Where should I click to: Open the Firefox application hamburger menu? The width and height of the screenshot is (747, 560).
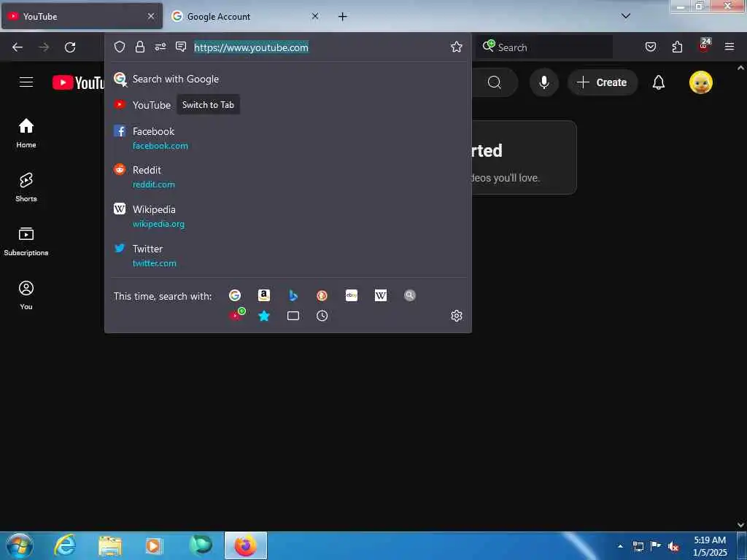[729, 47]
